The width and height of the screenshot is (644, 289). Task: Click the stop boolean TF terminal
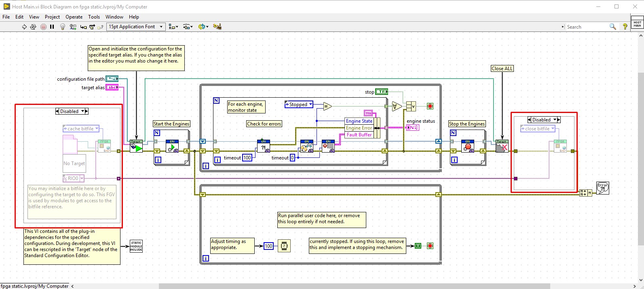(382, 92)
